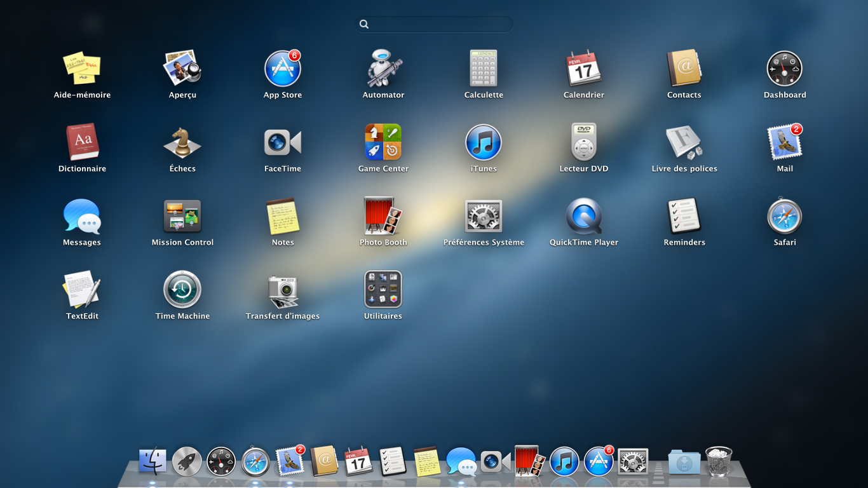Open Préférences Système in the Launchpad grid
Viewport: 868px width, 488px height.
(x=484, y=216)
